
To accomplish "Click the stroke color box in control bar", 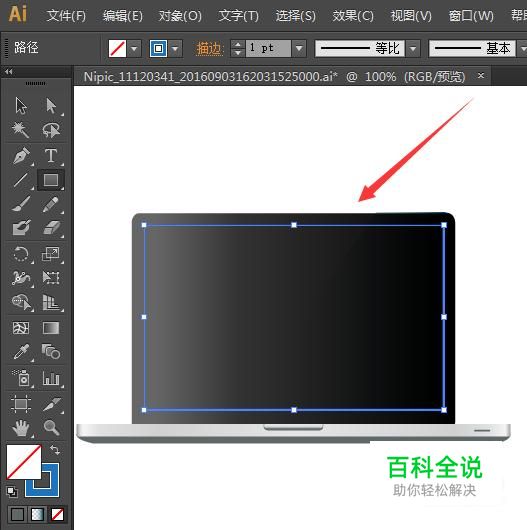I will pyautogui.click(x=158, y=48).
